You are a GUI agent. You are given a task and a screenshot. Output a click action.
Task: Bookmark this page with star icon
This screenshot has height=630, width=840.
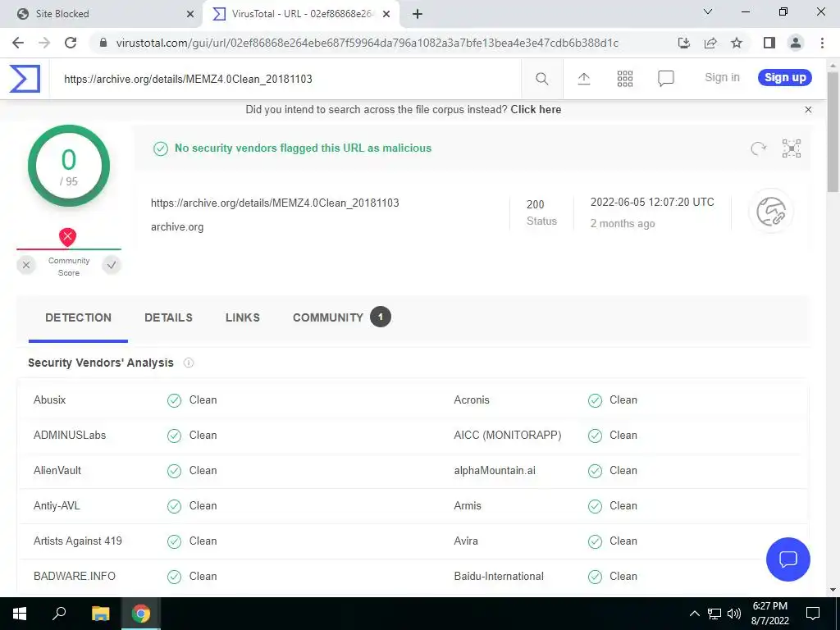pos(737,43)
